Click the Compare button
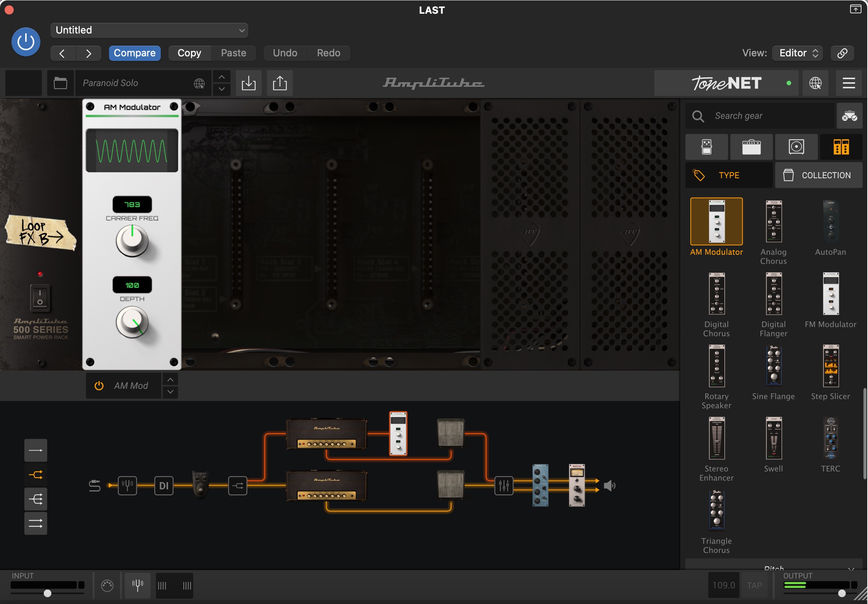This screenshot has width=868, height=604. tap(135, 53)
